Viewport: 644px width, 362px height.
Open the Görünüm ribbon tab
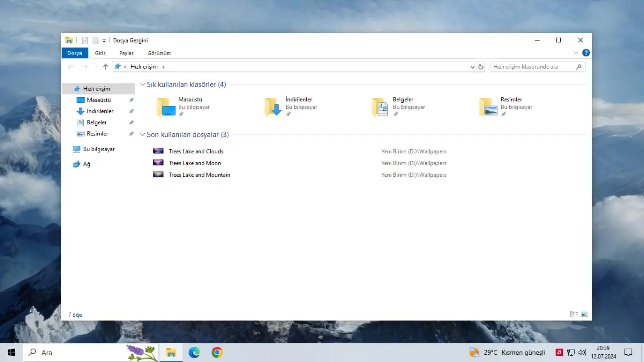coord(159,53)
